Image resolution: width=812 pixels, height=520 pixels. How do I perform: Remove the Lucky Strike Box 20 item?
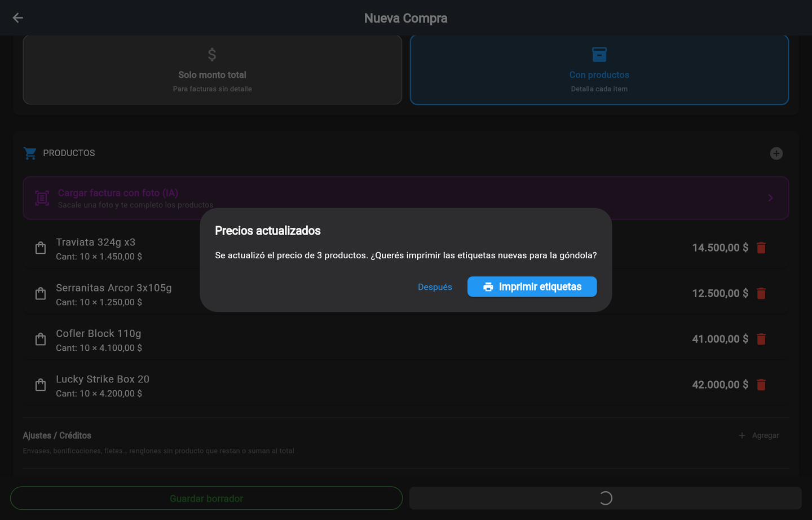pyautogui.click(x=761, y=385)
